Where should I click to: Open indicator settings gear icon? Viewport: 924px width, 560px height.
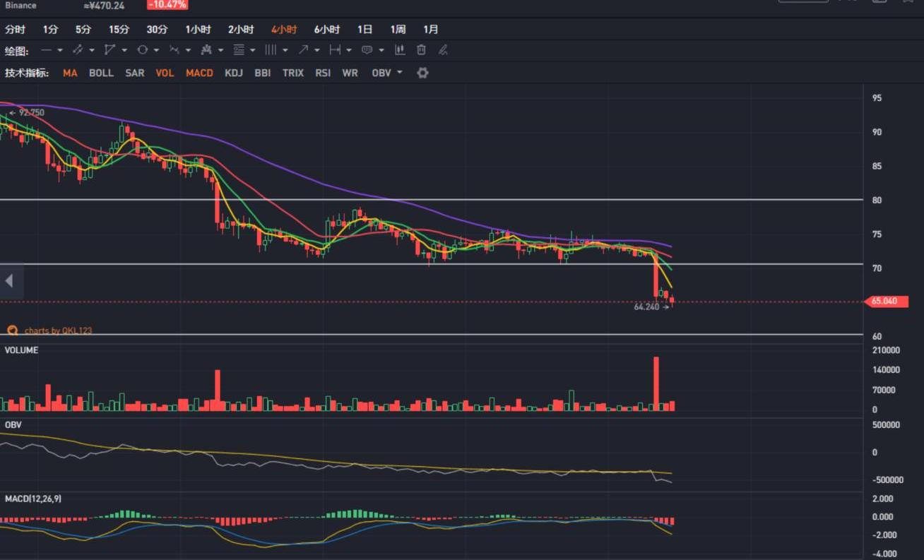422,73
